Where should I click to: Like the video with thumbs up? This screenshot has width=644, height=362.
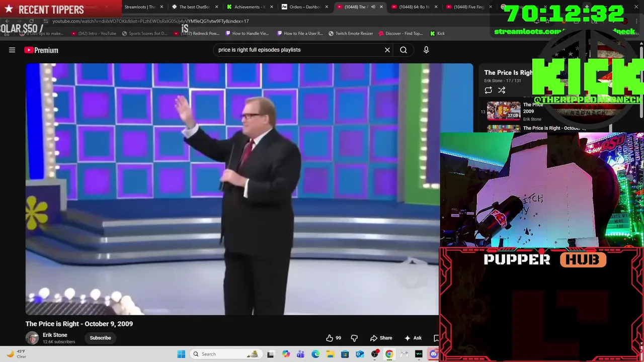coord(333,338)
